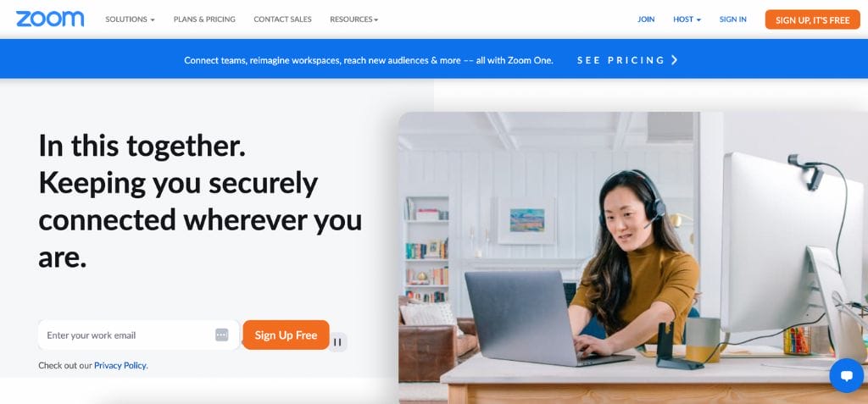This screenshot has height=404, width=868.
Task: Go to Plans & Pricing
Action: click(204, 19)
